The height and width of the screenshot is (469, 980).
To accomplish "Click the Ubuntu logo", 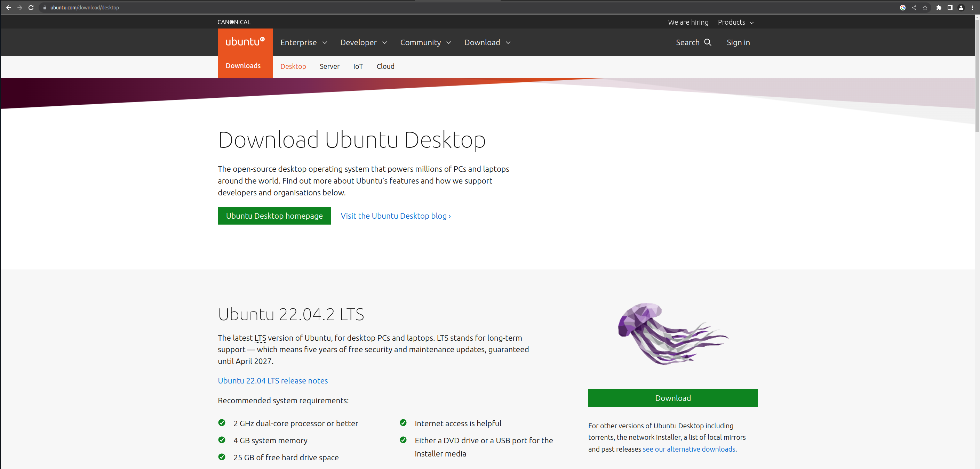I will click(245, 42).
